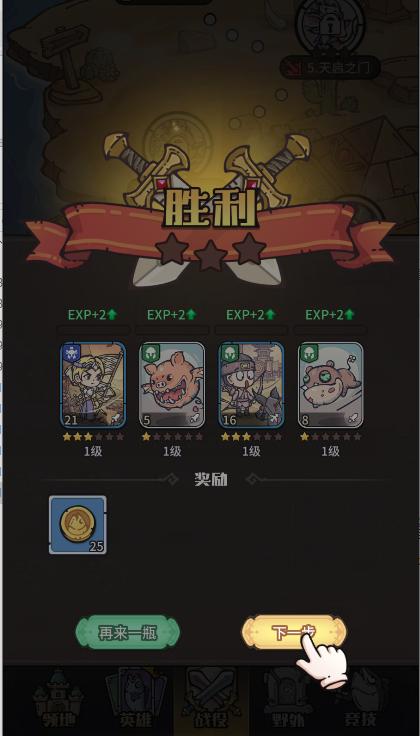
Task: Click the star rating under the hippo card
Action: point(330,437)
